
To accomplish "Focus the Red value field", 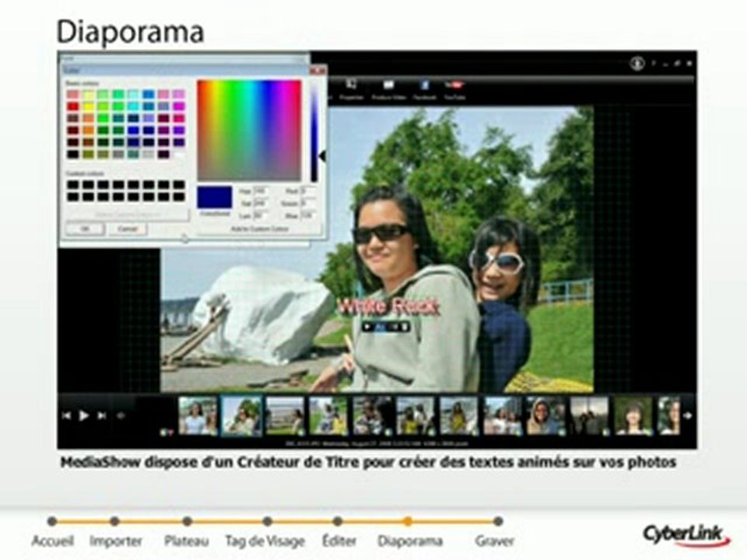I will click(x=309, y=191).
